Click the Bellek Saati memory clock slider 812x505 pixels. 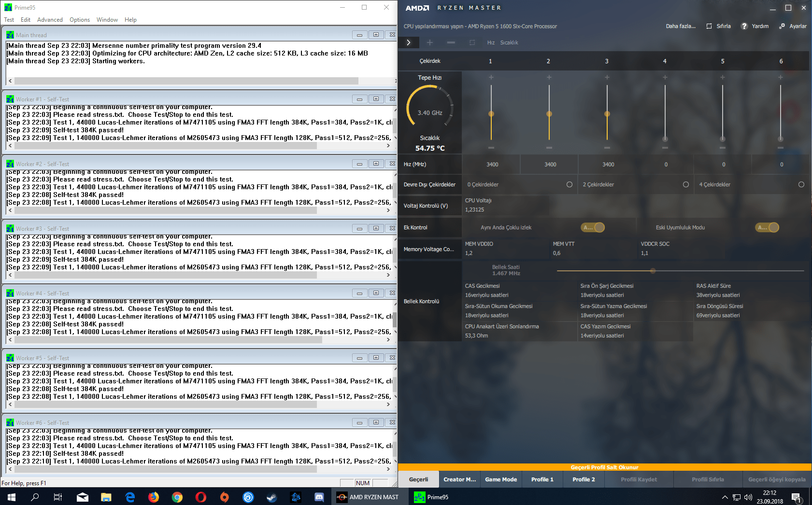[680, 271]
